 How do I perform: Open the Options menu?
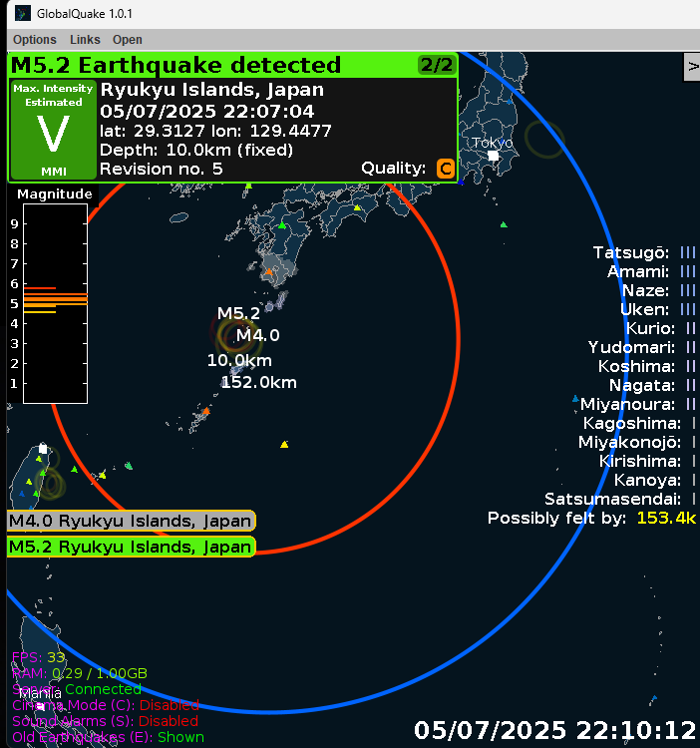[x=34, y=40]
